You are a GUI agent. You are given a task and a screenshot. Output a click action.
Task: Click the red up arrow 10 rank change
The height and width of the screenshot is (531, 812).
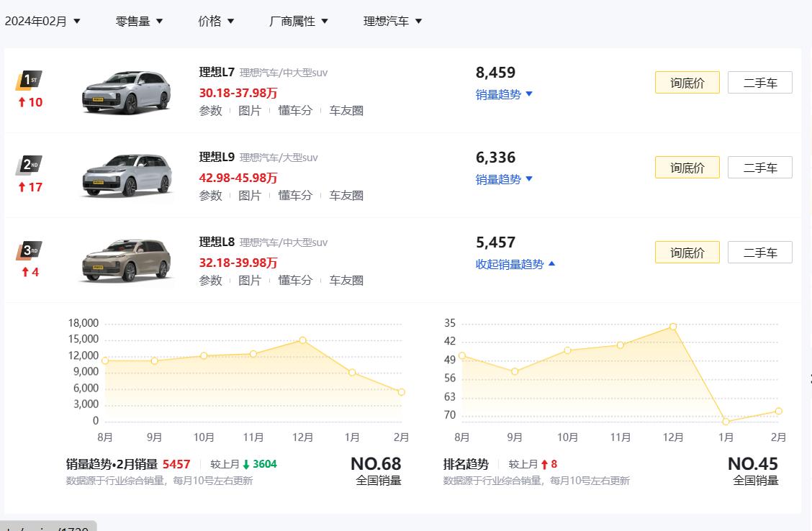pyautogui.click(x=30, y=102)
